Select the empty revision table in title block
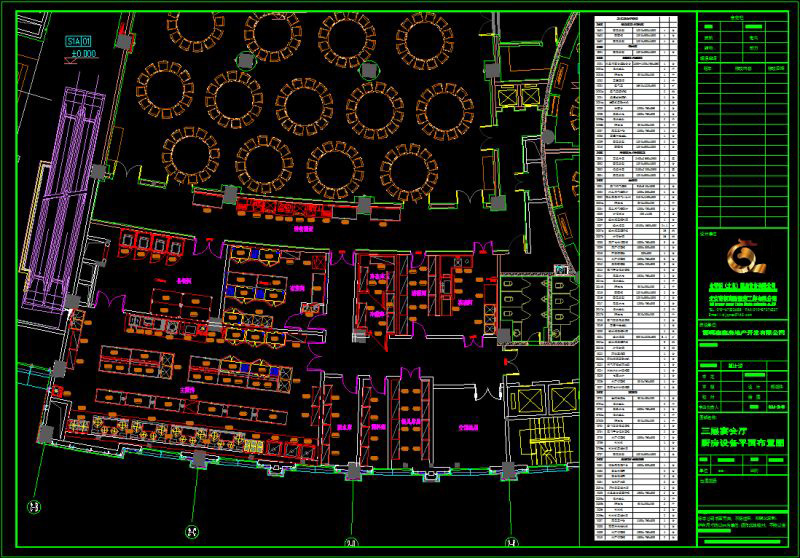 click(744, 150)
